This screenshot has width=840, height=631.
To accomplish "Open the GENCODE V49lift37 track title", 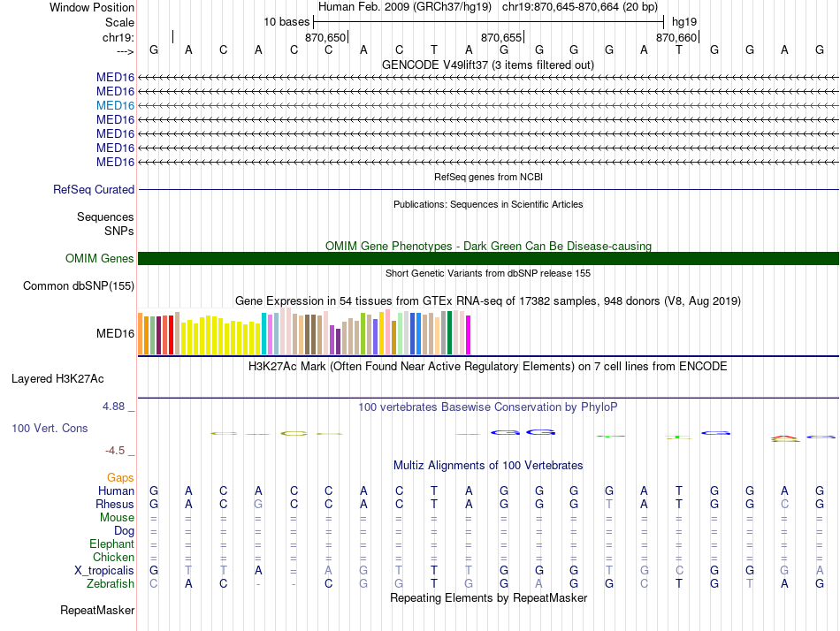I will tap(487, 65).
